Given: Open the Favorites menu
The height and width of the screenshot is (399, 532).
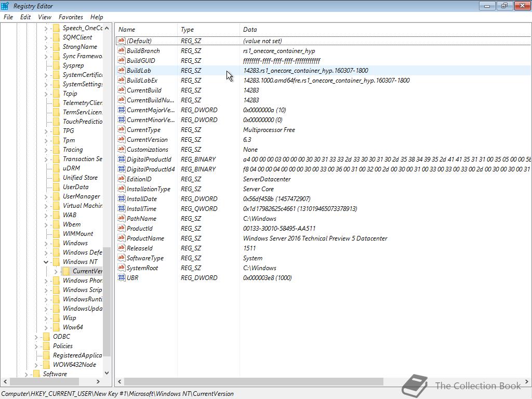Looking at the screenshot, I should click(71, 17).
